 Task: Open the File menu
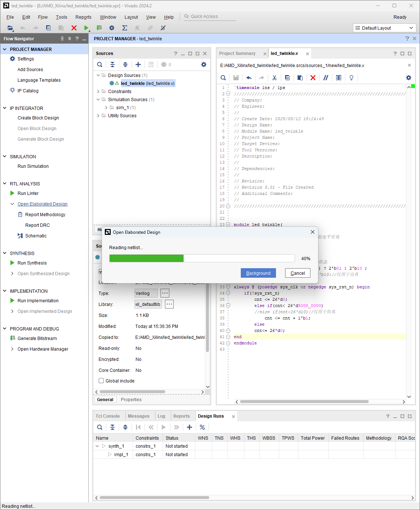(x=10, y=17)
